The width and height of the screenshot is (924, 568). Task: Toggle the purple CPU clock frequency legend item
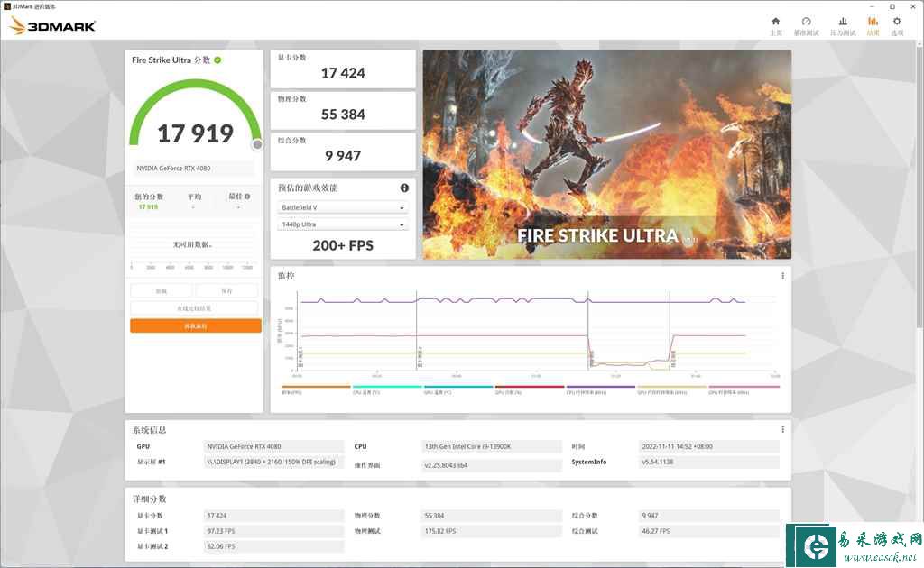[x=600, y=389]
